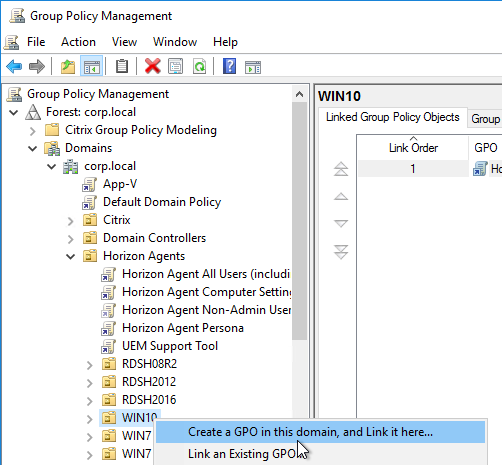Click link order cell showing 1
The image size is (502, 465).
coord(413,169)
